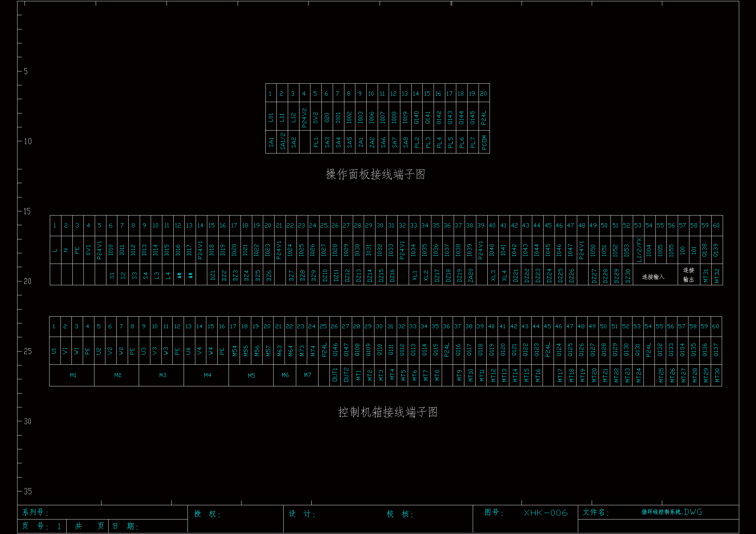
Task: Click the OUT1 terminal cell
Action: tap(335, 375)
